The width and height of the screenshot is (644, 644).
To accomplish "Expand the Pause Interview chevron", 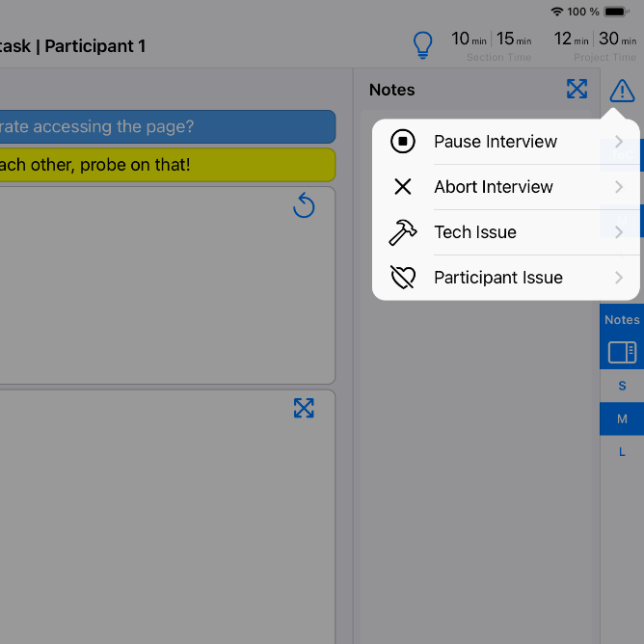I will [619, 142].
